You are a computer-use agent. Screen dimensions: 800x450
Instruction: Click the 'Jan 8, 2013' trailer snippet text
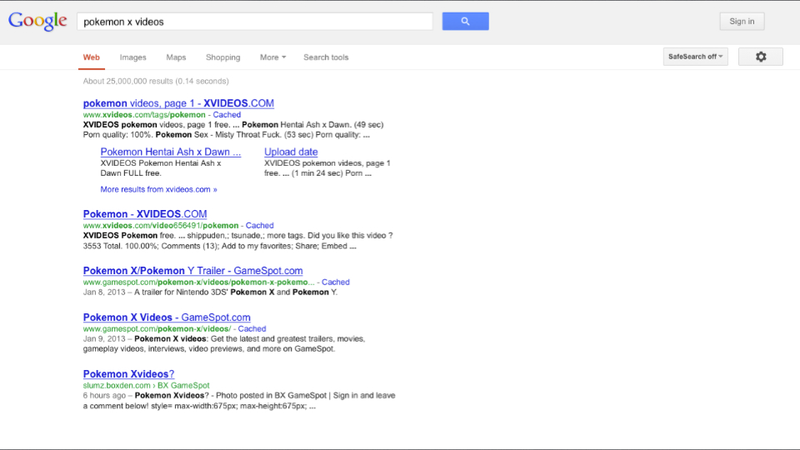pyautogui.click(x=210, y=292)
